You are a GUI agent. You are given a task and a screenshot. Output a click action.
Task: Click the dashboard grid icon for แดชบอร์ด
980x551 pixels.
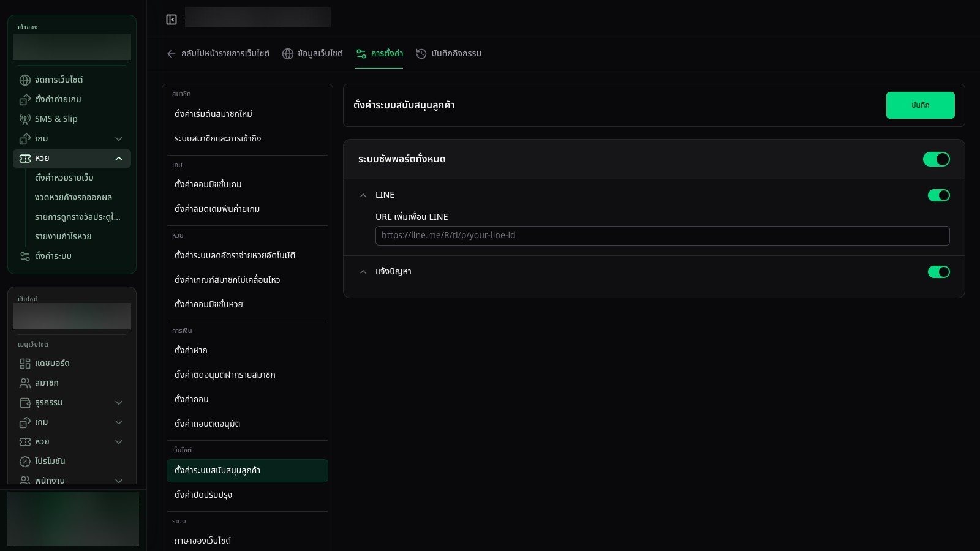click(25, 364)
